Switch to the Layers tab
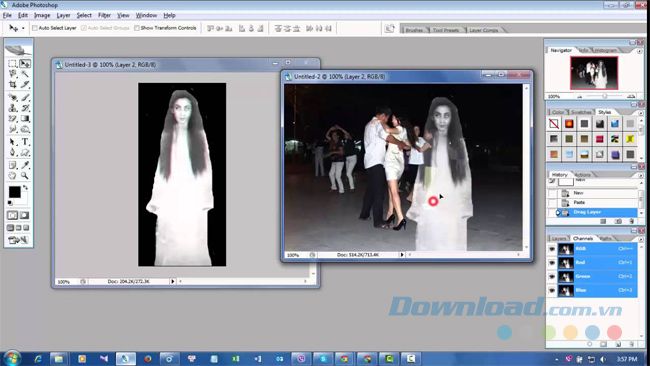Screen dimensions: 650x366 tap(558, 239)
